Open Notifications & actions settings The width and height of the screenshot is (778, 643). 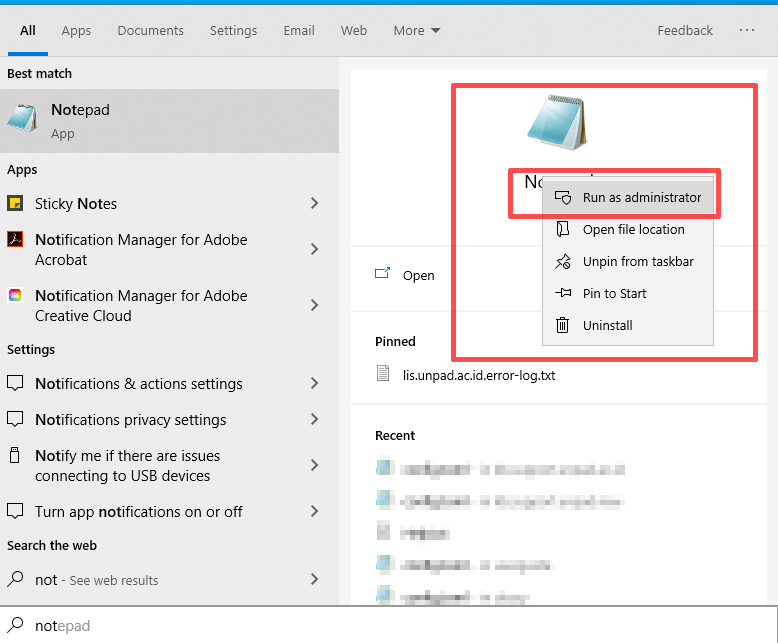click(138, 384)
